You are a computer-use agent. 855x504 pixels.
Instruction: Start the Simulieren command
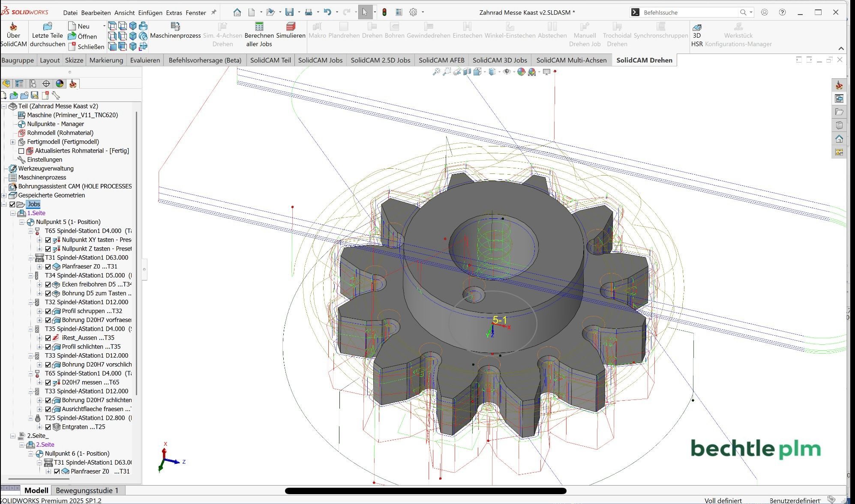(291, 31)
